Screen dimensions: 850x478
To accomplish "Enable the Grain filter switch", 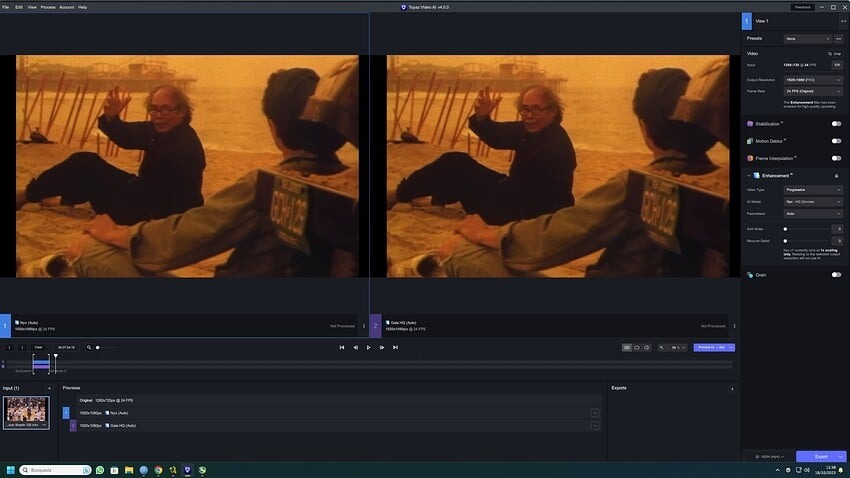I will (x=836, y=275).
